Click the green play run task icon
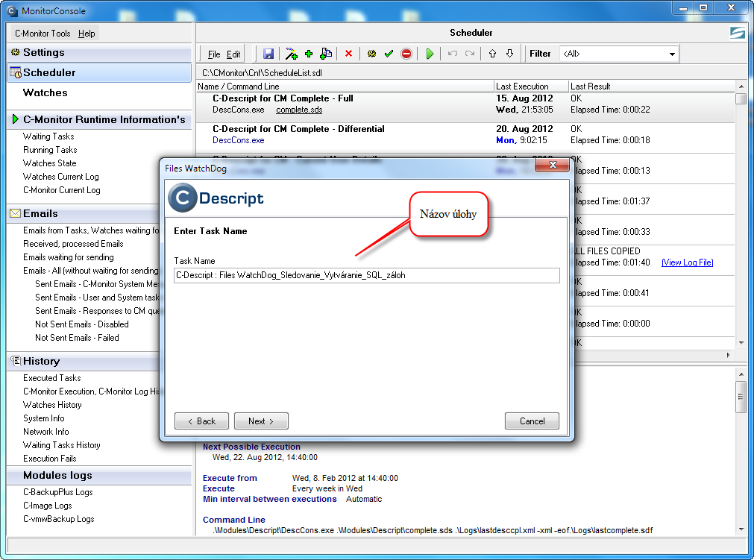Image resolution: width=754 pixels, height=560 pixels. pos(430,54)
